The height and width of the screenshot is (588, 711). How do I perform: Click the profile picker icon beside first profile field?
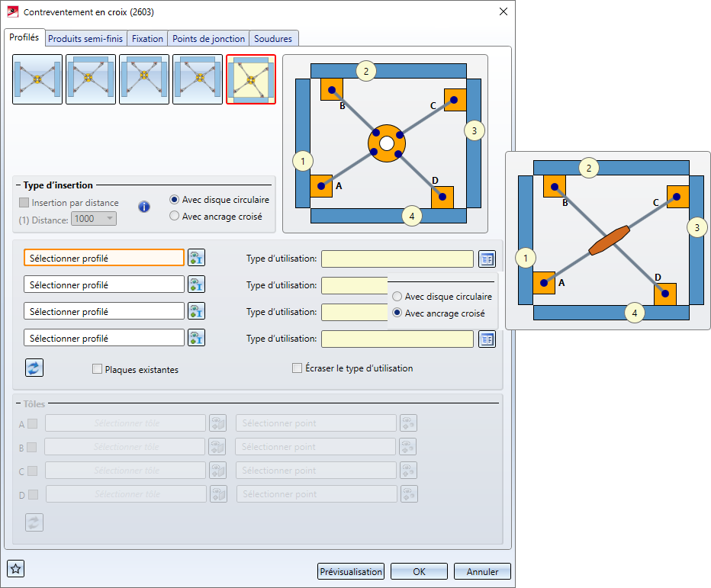pyautogui.click(x=197, y=259)
